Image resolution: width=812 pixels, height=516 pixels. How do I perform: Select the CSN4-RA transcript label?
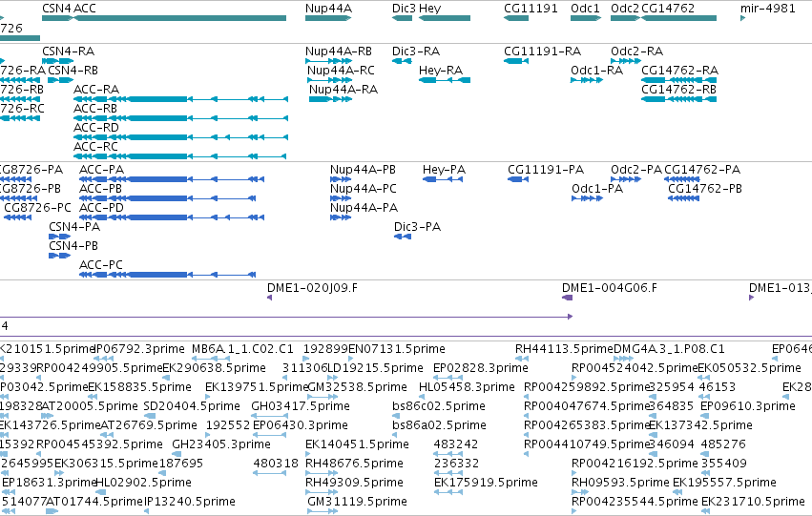(69, 52)
